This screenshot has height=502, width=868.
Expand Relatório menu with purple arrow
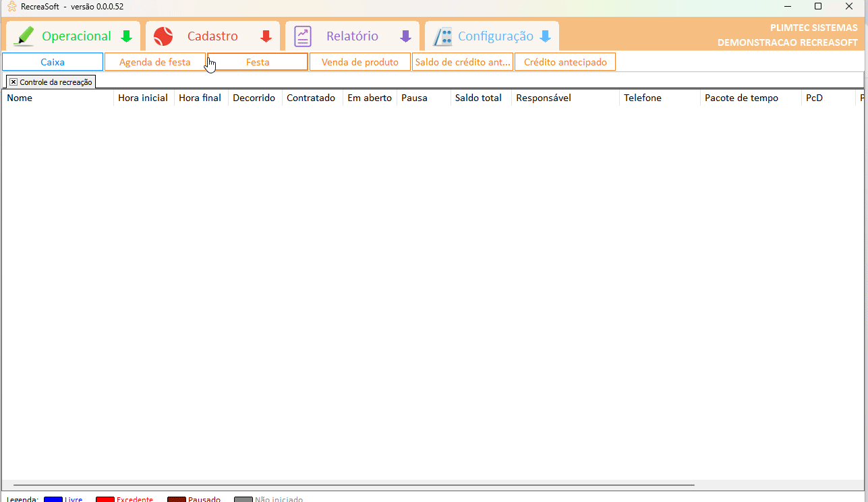pos(405,36)
